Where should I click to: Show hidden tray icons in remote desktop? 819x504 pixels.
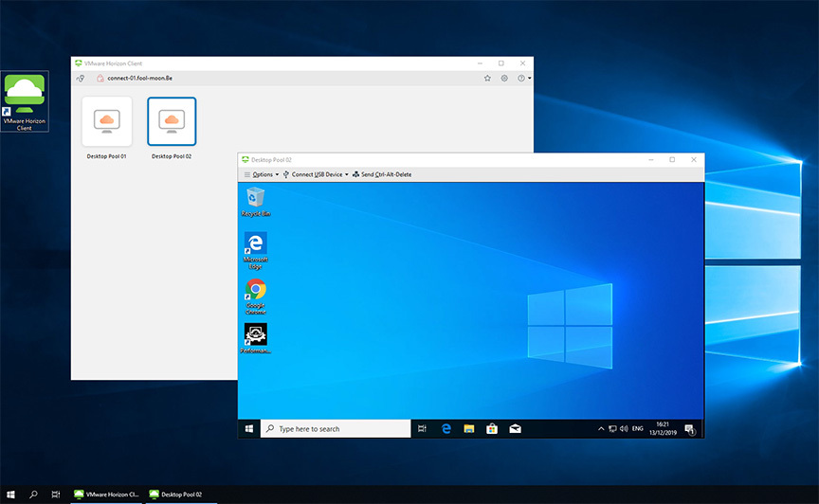pos(601,429)
